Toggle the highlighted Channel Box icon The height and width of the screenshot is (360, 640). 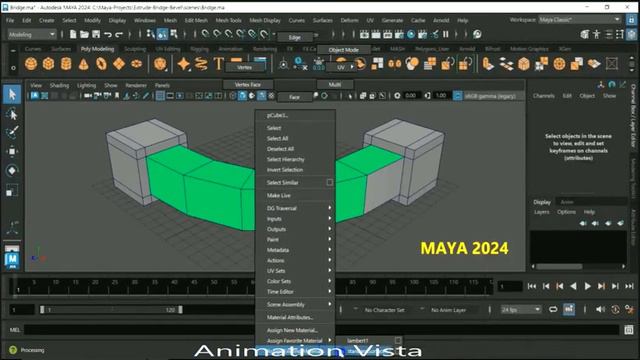(x=631, y=34)
